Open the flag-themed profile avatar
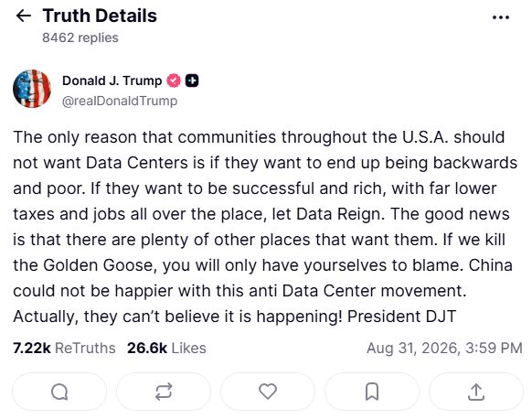The width and height of the screenshot is (532, 419). coord(32,89)
